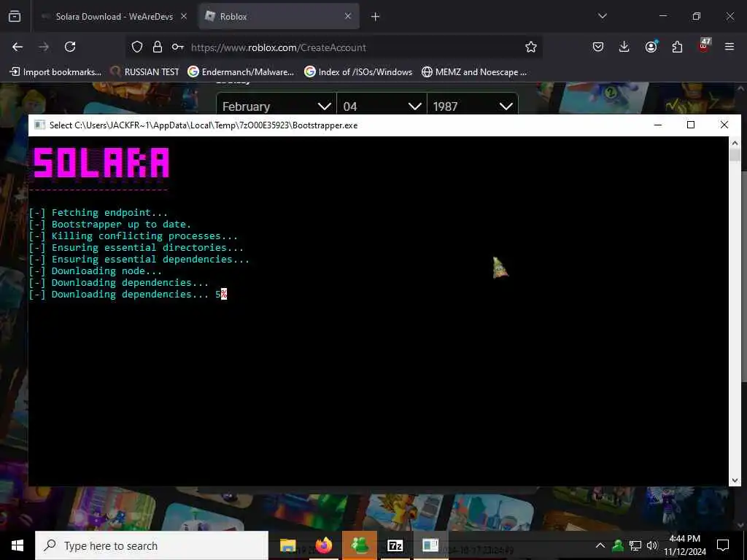
Task: Maximize the Bootstrapper.exe console window
Action: pyautogui.click(x=691, y=125)
